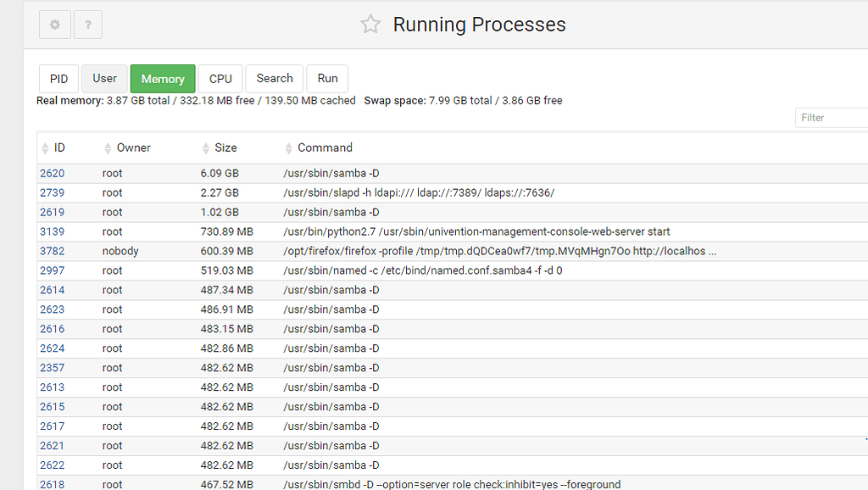Switch to the PID tab
Viewport: 868px width, 490px height.
58,78
